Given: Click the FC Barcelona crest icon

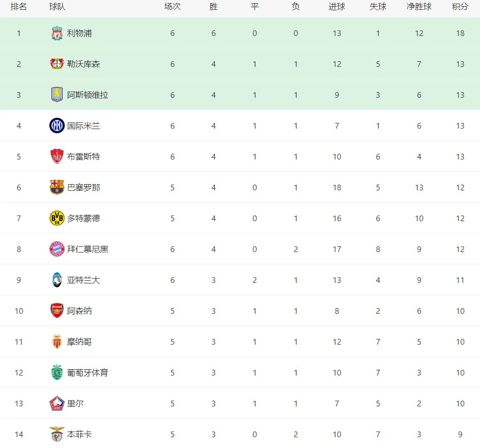Looking at the screenshot, I should coord(57,187).
